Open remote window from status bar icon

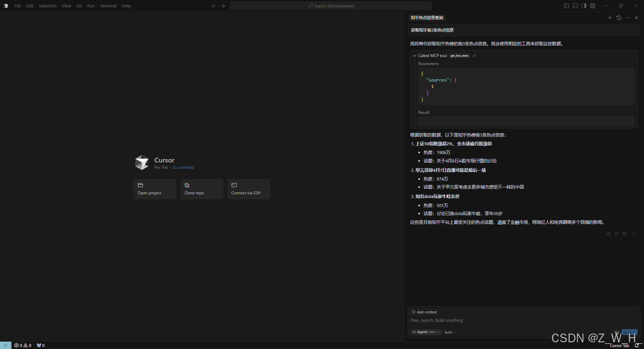(6, 345)
